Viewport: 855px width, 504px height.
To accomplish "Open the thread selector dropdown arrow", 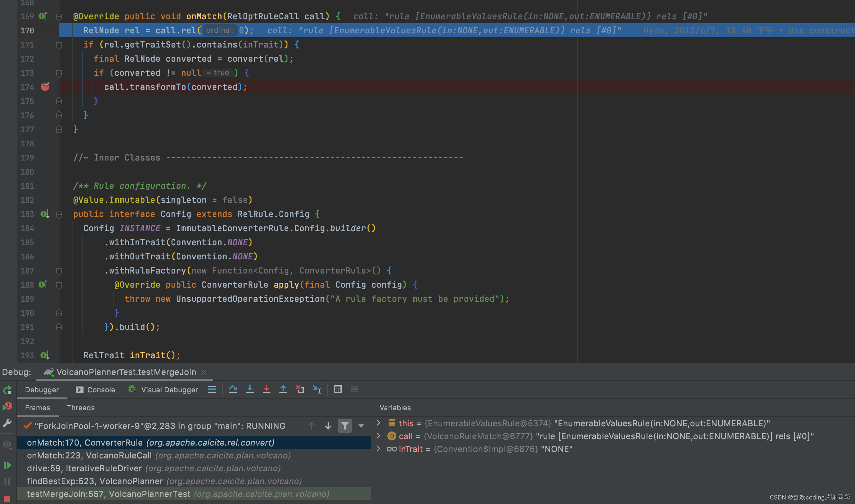I will click(361, 426).
